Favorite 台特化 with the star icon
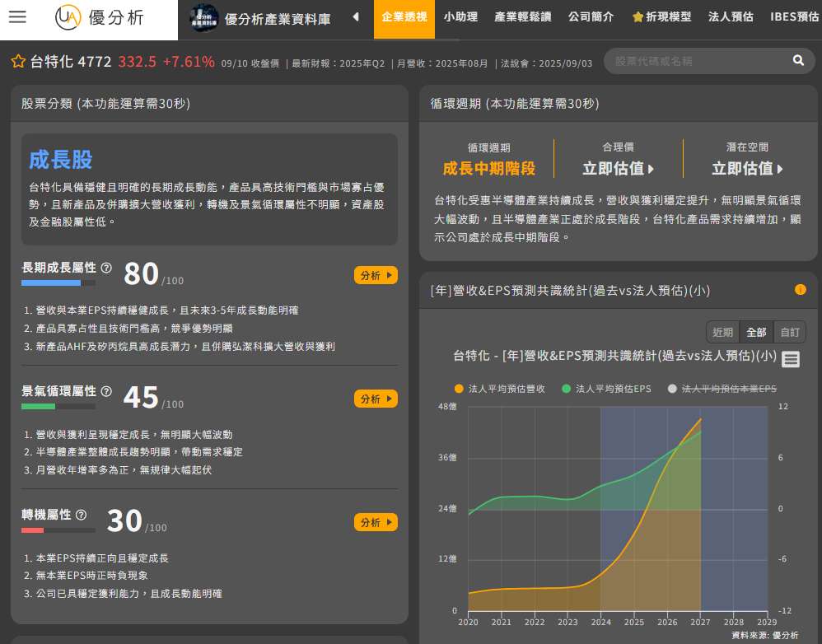Screen dimensions: 822x644 coord(18,61)
